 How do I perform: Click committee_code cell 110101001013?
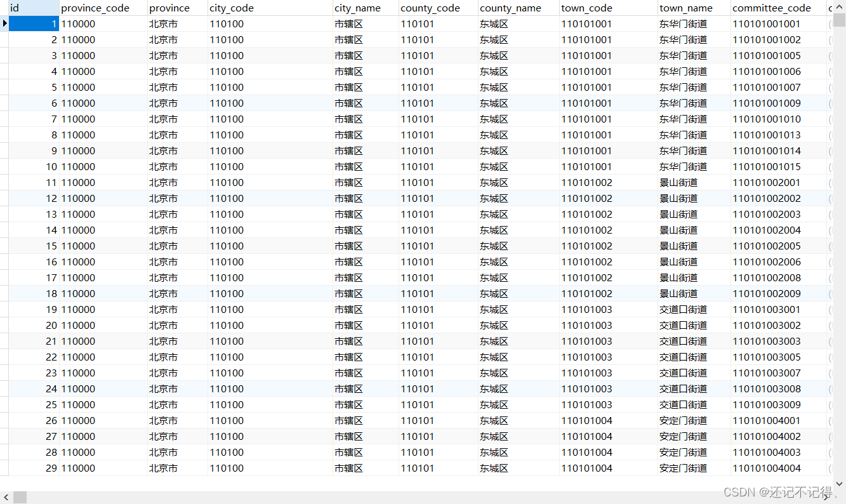pyautogui.click(x=779, y=135)
